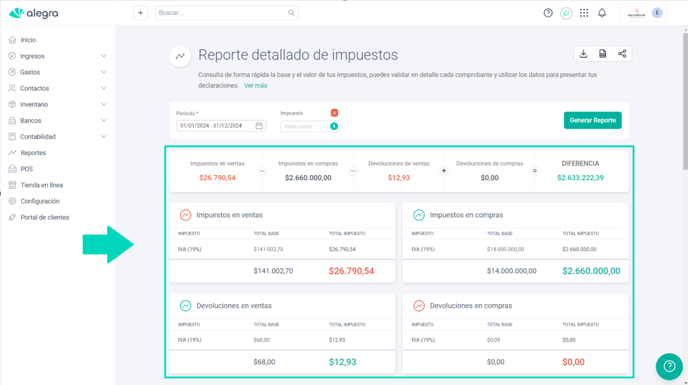The height and width of the screenshot is (385, 688).
Task: Click the $68,00 bold base total
Action: 264,362
